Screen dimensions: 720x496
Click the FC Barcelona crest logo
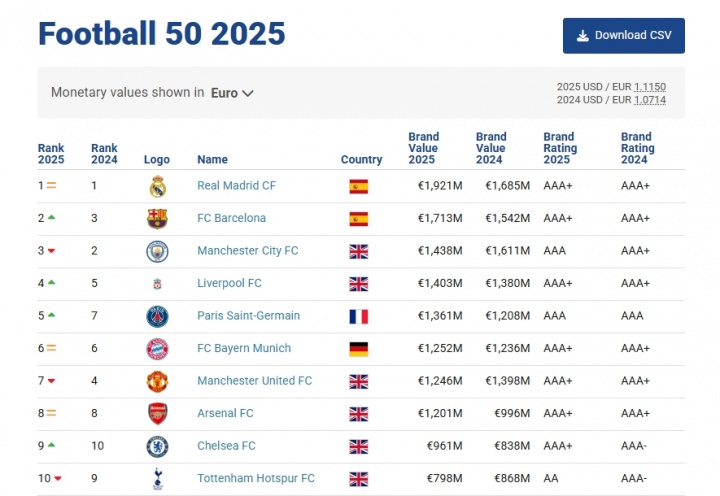coord(157,218)
